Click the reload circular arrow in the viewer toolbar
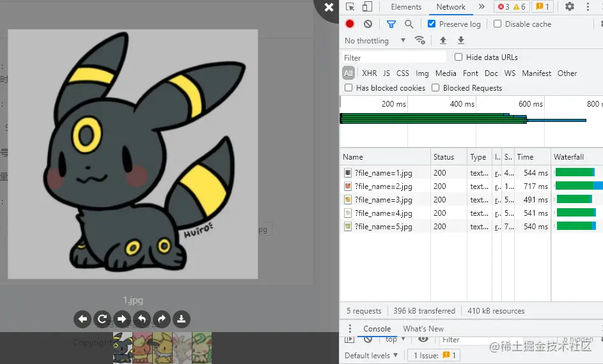 tap(102, 319)
